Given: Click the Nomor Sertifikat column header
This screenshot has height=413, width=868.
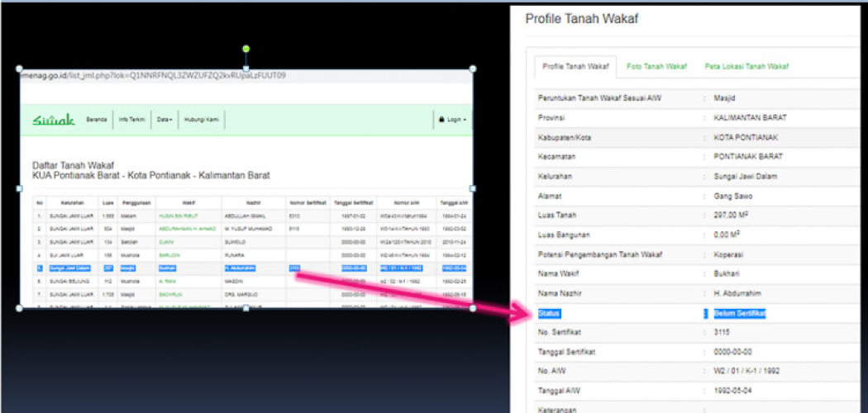Looking at the screenshot, I should click(308, 202).
